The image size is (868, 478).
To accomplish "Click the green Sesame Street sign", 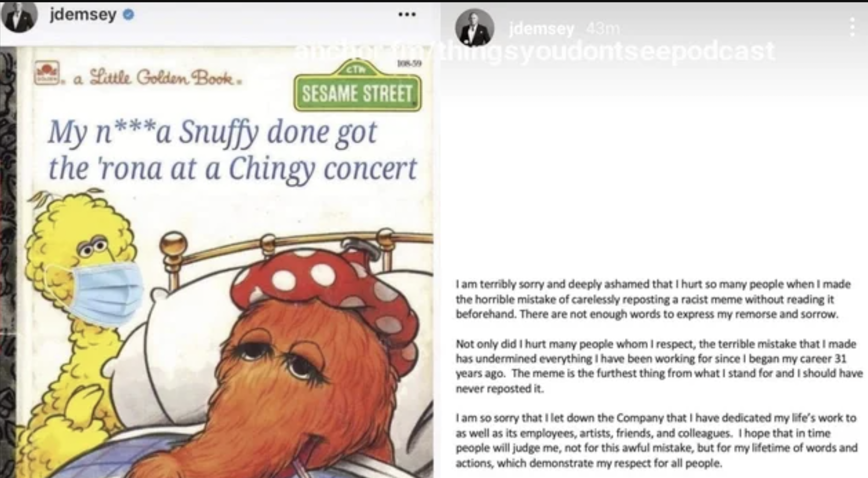I will click(358, 86).
